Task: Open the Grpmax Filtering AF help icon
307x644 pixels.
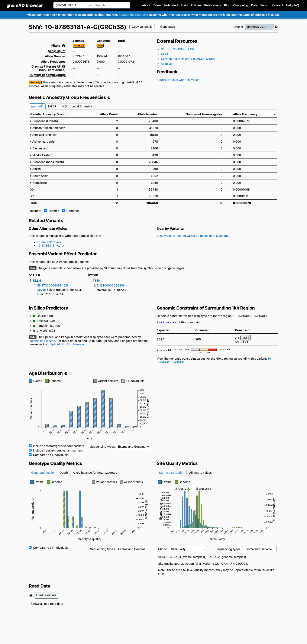Action: point(64,67)
